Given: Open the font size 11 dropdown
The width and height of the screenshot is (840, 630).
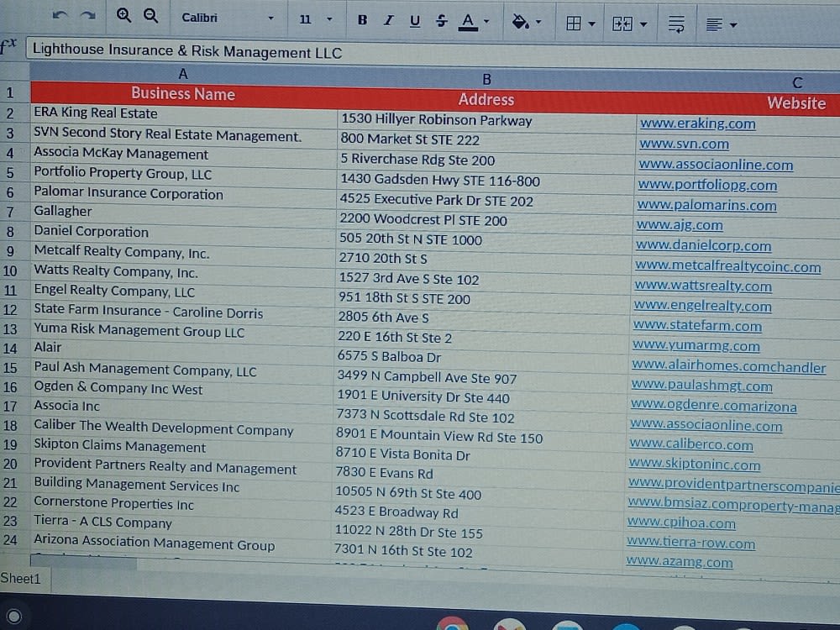Looking at the screenshot, I should click(x=316, y=19).
